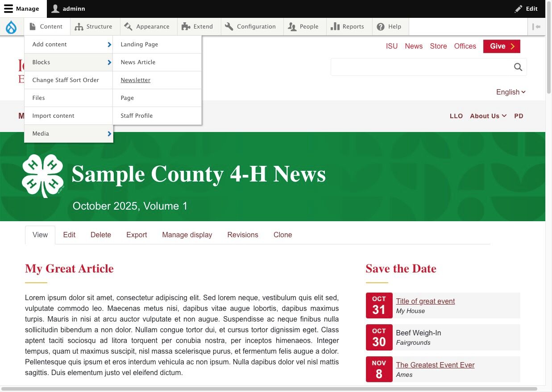The image size is (552, 392).
Task: Click the horizontal page scrollbar
Action: 269,389
